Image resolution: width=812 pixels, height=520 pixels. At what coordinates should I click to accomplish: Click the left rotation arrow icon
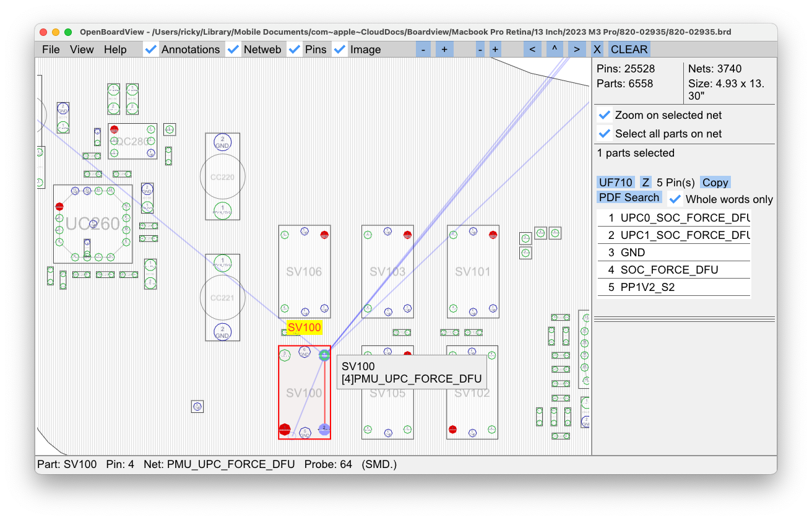pos(532,49)
